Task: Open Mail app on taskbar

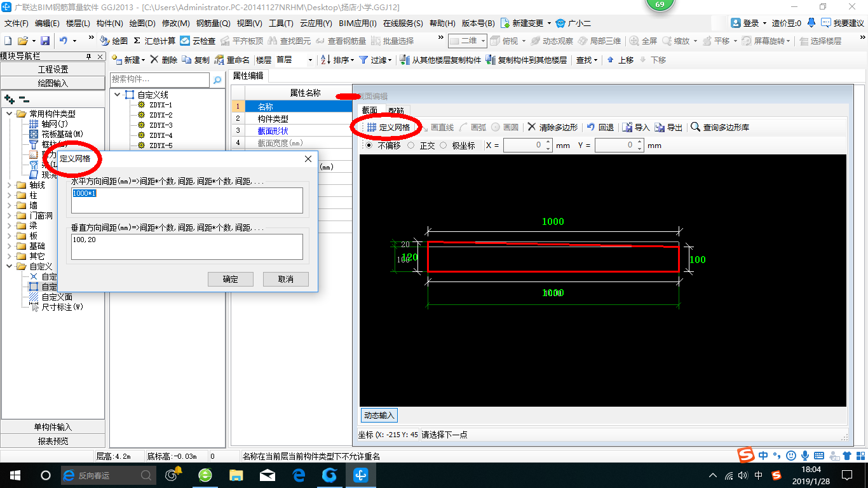Action: (268, 475)
